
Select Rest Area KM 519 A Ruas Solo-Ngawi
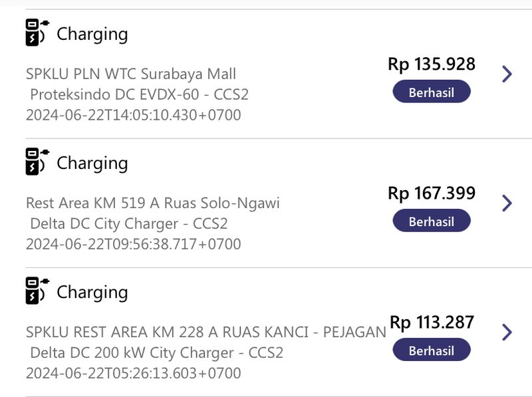pyautogui.click(x=153, y=203)
